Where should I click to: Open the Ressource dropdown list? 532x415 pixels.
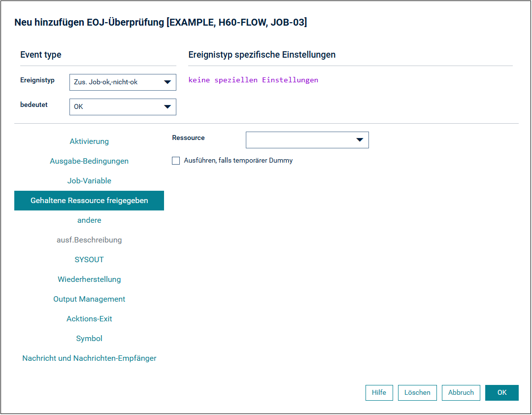[x=307, y=140]
